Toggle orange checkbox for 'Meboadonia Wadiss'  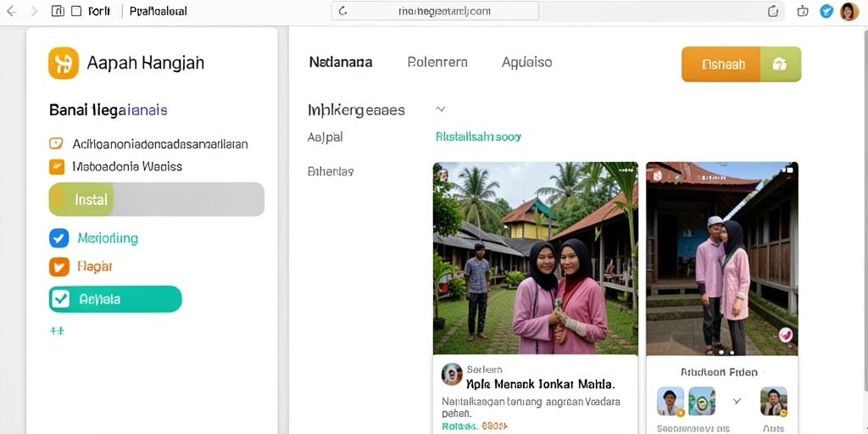pos(57,167)
